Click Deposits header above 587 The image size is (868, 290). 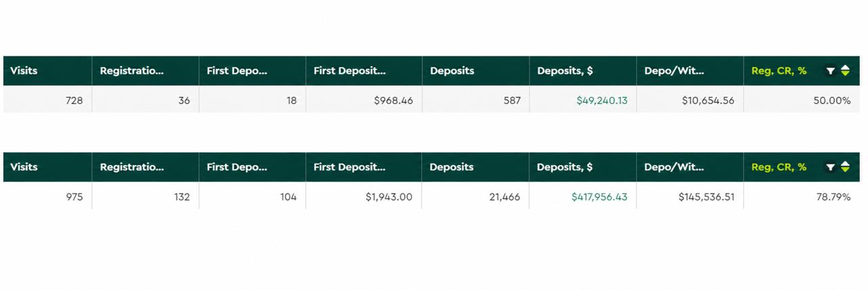click(452, 71)
